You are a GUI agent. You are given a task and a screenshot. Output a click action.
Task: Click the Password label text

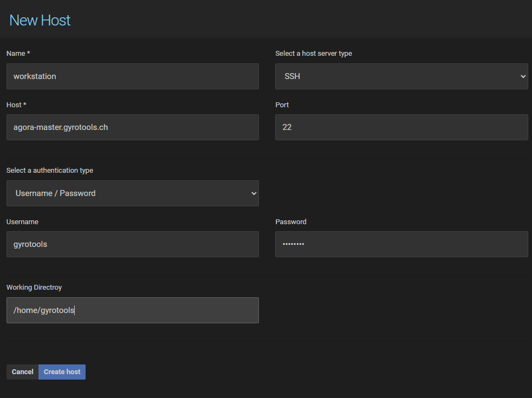coord(290,221)
